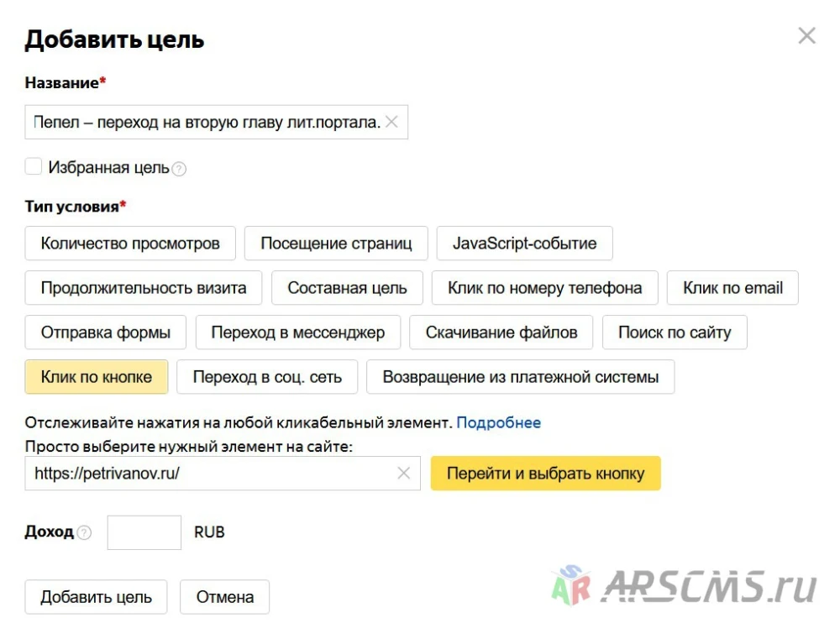Click Перейти и выбрать кнопку button
Screen dimensions: 840x639
[x=545, y=473]
